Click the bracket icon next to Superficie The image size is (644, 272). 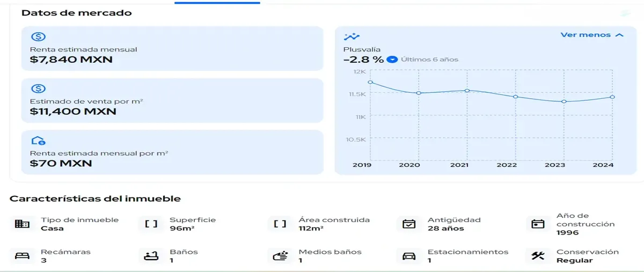151,224
